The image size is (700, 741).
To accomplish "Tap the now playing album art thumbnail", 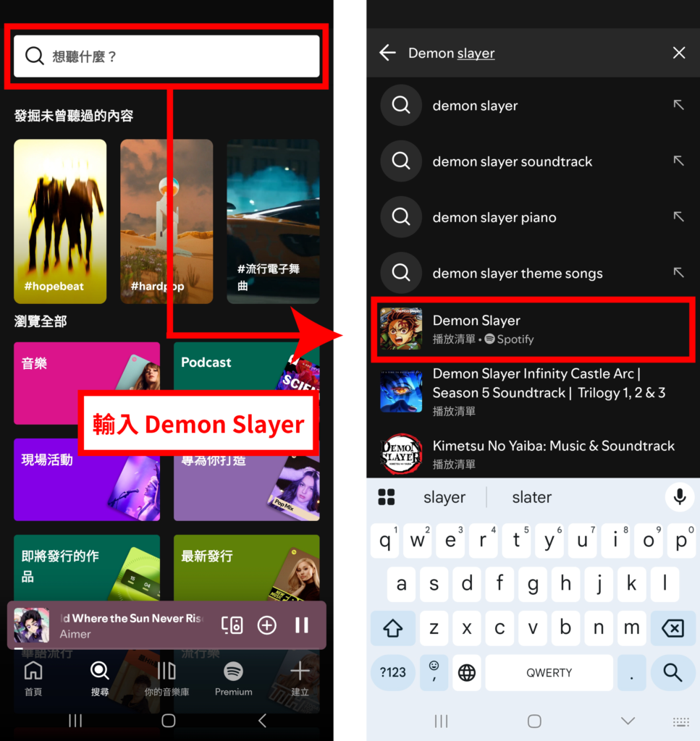I will point(32,625).
